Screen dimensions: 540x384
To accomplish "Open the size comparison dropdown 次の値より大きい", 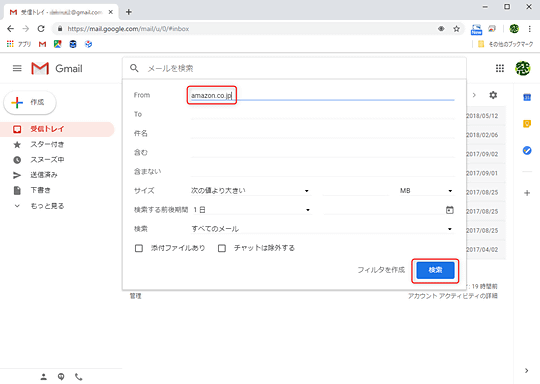I will (x=250, y=190).
